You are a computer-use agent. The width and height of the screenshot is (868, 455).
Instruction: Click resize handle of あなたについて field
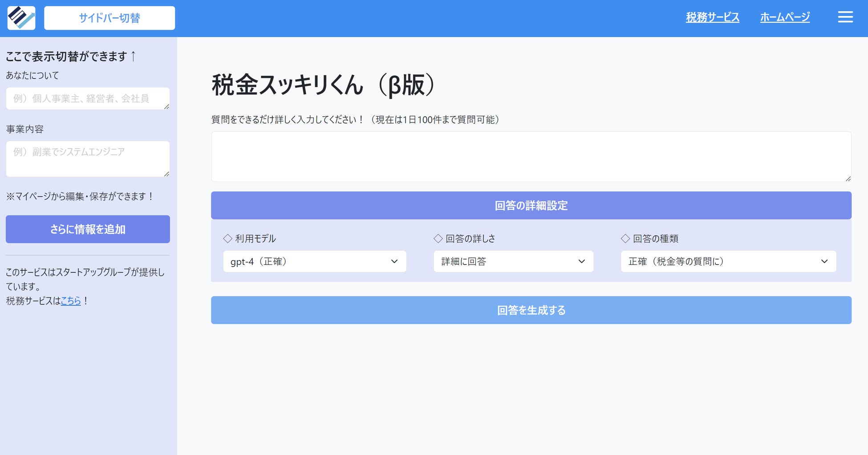pyautogui.click(x=166, y=106)
